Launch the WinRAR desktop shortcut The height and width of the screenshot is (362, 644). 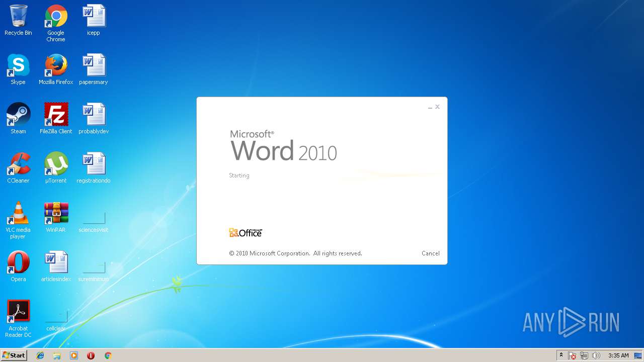[x=56, y=217]
